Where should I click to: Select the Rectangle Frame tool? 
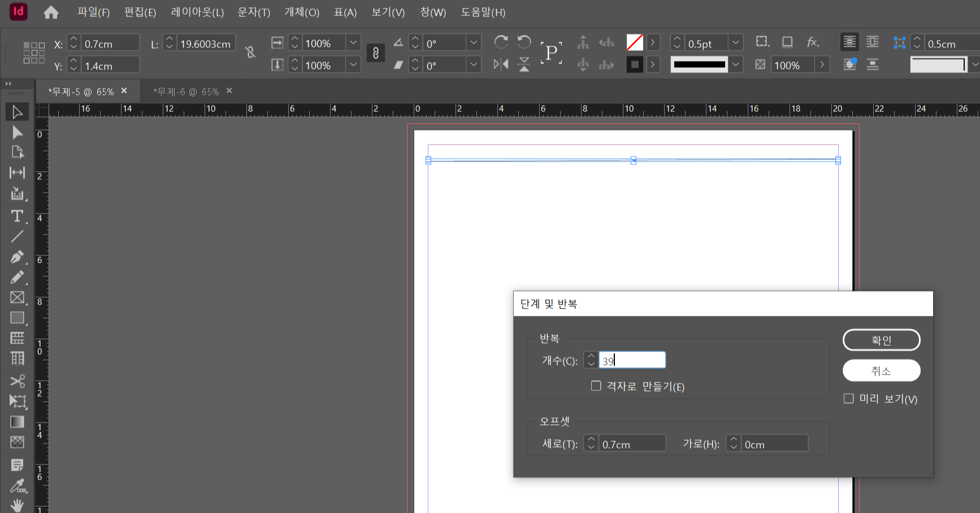[x=17, y=297]
